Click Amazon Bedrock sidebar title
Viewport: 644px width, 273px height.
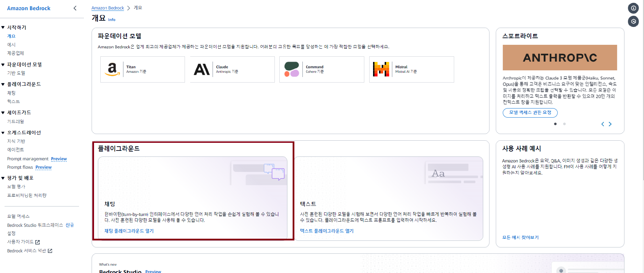click(x=29, y=8)
